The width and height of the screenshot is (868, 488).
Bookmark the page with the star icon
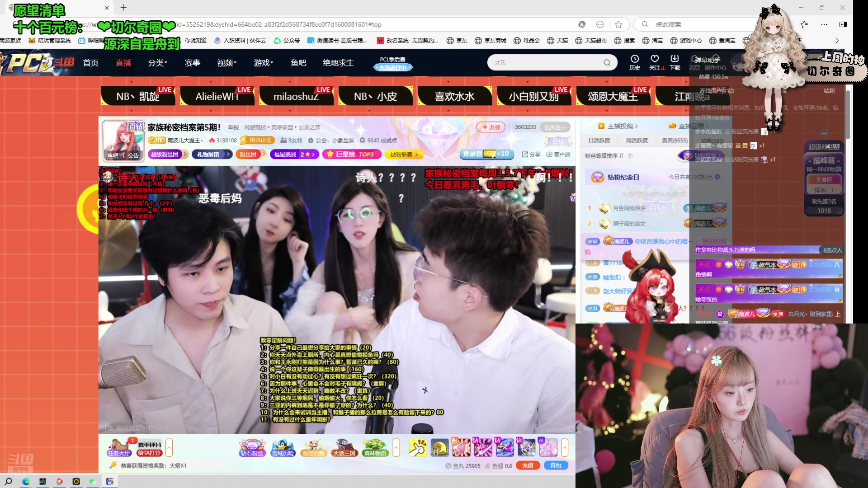click(x=618, y=24)
